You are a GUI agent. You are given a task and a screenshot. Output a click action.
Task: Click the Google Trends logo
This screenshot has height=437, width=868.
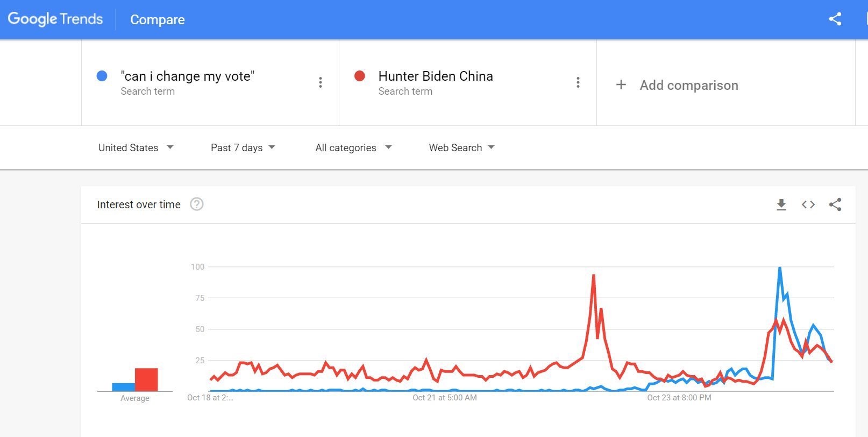click(55, 19)
